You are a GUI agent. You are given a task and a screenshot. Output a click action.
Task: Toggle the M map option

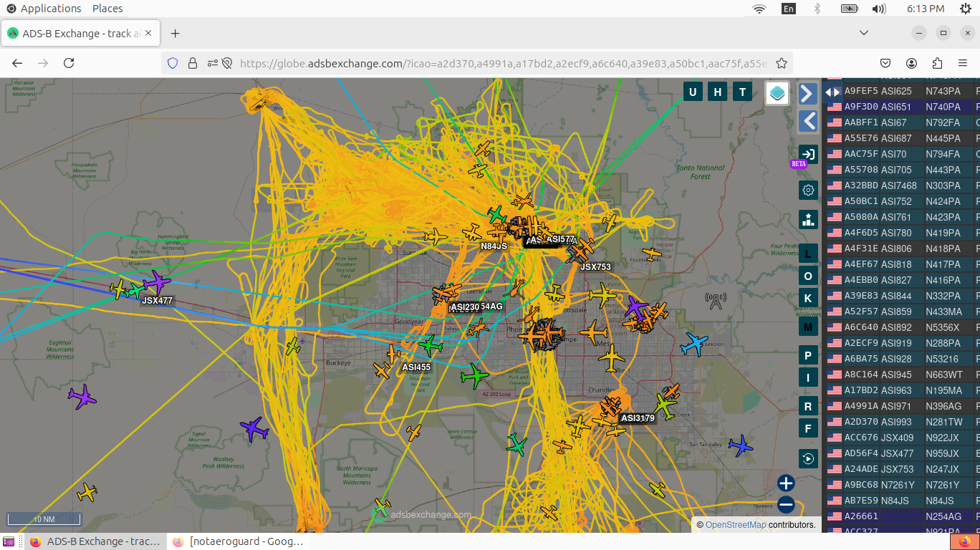point(809,327)
